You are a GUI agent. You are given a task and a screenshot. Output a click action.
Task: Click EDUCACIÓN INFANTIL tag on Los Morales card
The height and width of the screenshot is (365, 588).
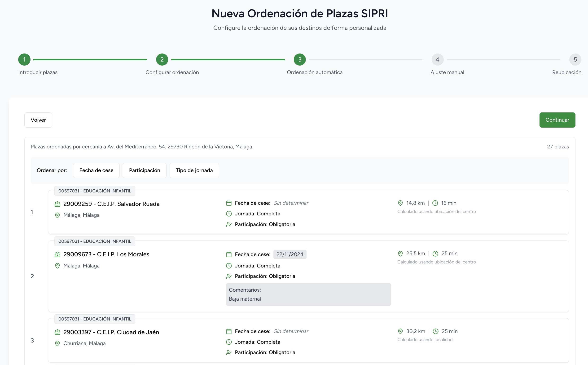point(95,241)
